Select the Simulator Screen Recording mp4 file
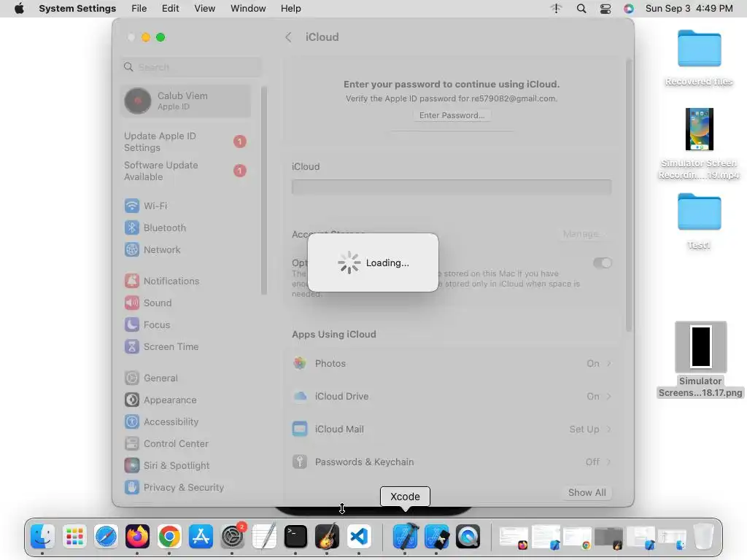The height and width of the screenshot is (560, 747). pyautogui.click(x=699, y=144)
